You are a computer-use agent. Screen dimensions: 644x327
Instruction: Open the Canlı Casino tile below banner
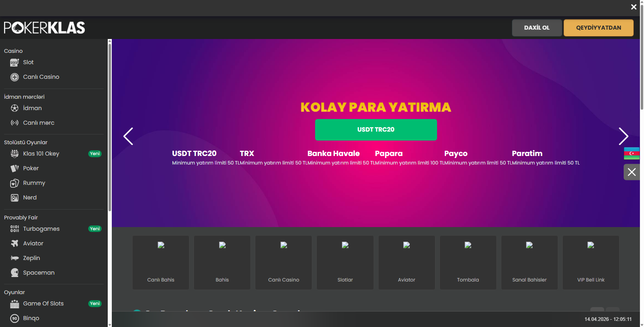click(x=283, y=262)
